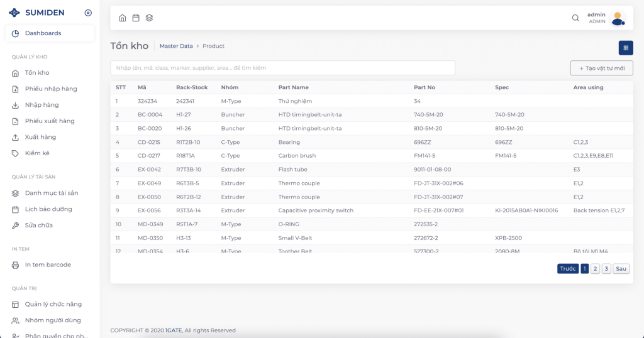Click the Flash tube part name
This screenshot has width=644, height=338.
293,170
